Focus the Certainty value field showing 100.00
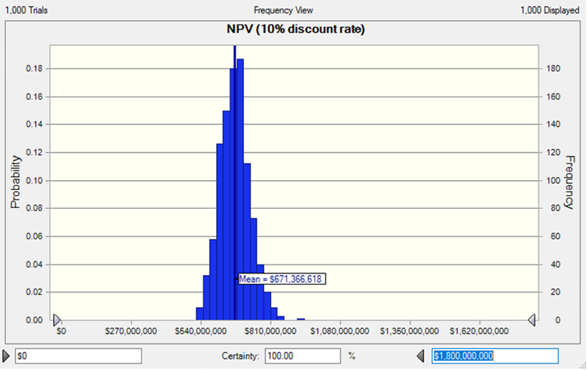 pyautogui.click(x=303, y=355)
